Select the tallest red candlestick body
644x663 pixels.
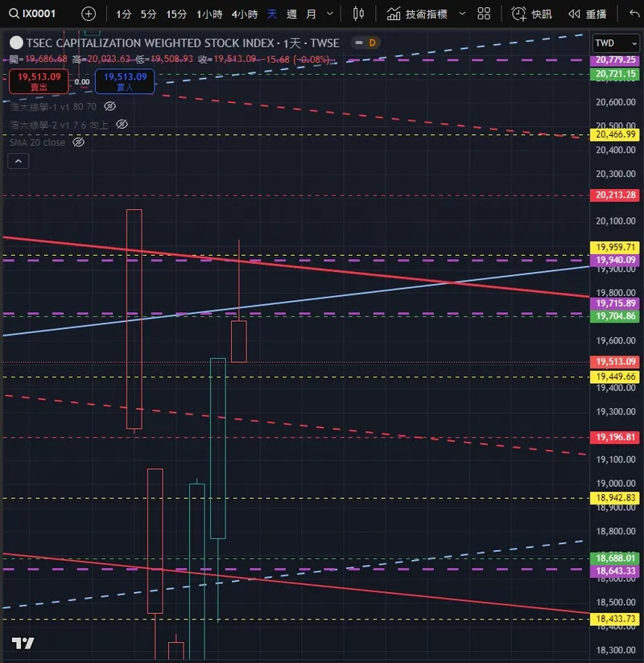point(134,319)
